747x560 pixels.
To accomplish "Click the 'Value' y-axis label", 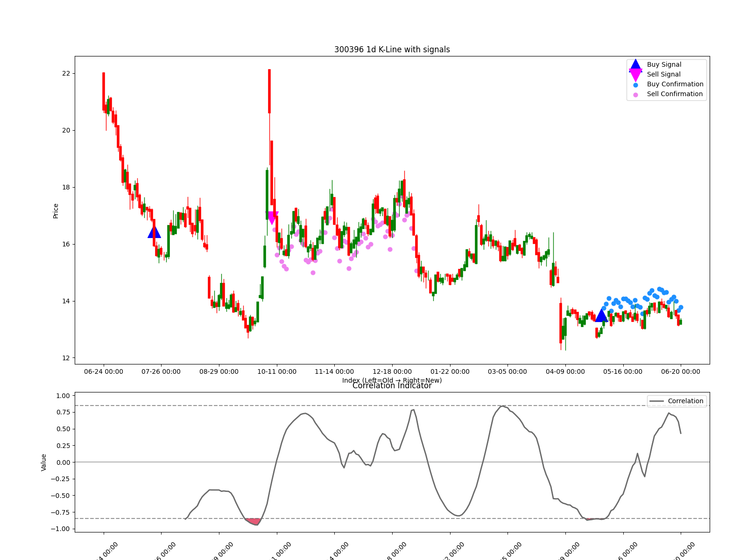I will [44, 462].
